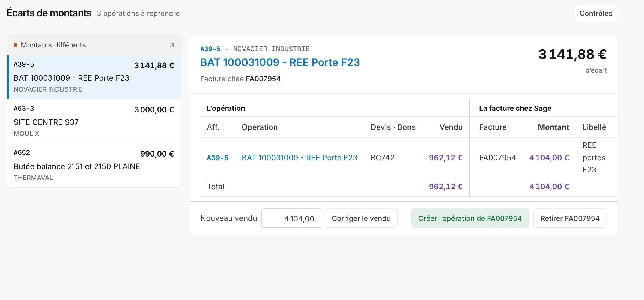Click the REE portes F23 libellé cell

click(594, 157)
